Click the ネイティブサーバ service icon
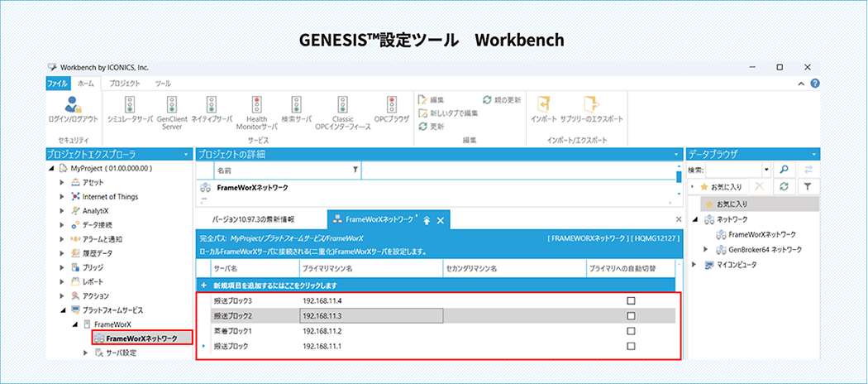The height and width of the screenshot is (384, 868). tap(211, 104)
